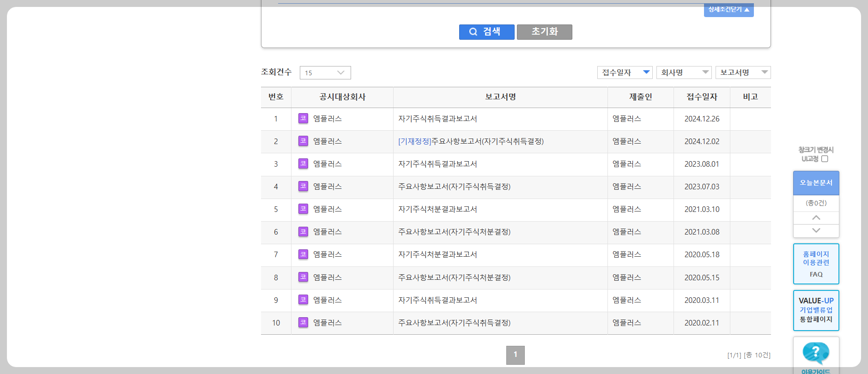Select page 1 in pagination
868x374 pixels.
[515, 355]
